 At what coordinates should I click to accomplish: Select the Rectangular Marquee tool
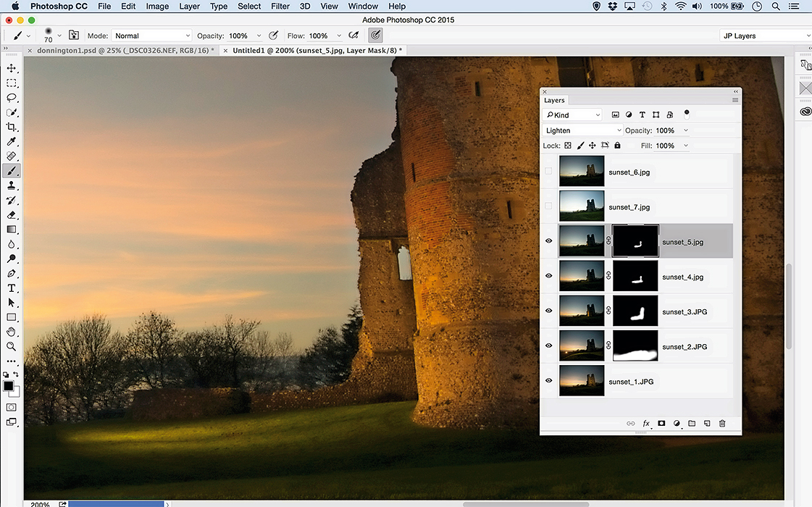coord(12,83)
